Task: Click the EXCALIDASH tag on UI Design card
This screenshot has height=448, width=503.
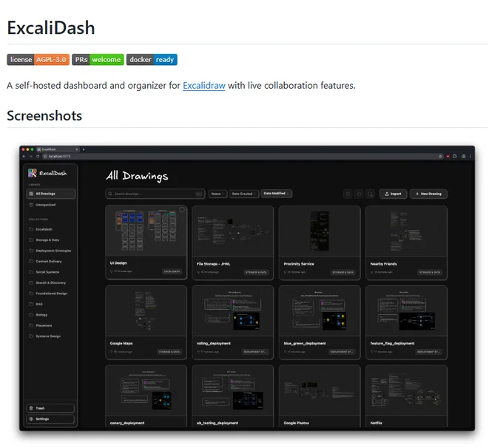Action: 172,271
